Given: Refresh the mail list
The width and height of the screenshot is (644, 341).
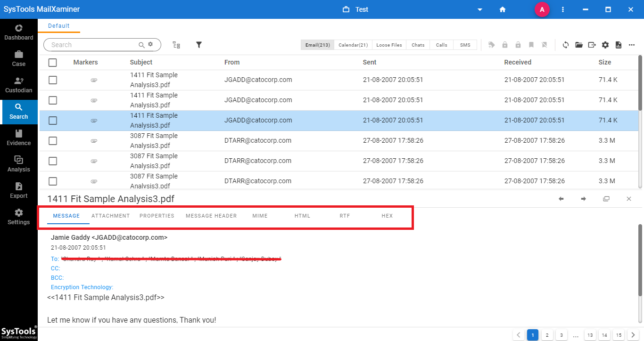Looking at the screenshot, I should 566,45.
